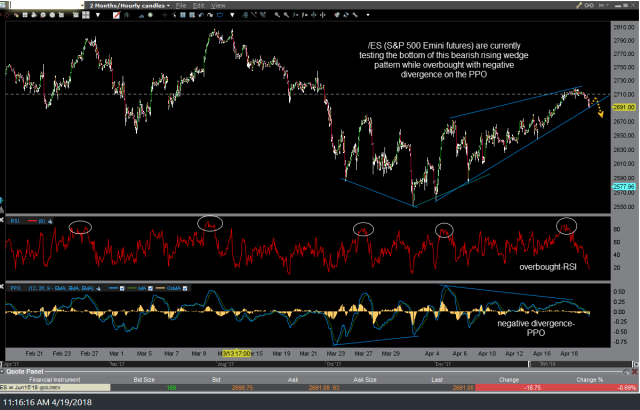Viewport: 640px width, 410px height.
Task: Click the PPO indicator label
Action: point(16,288)
